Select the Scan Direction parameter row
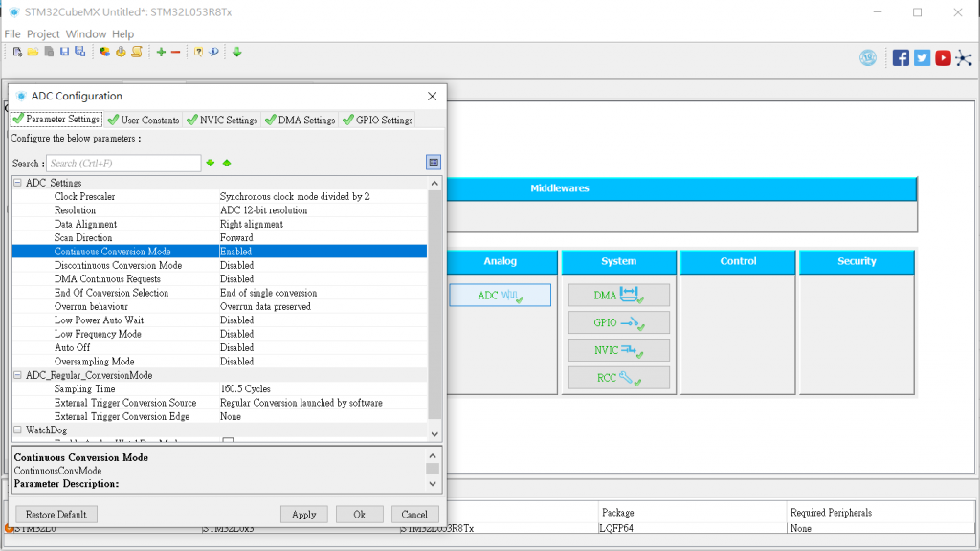This screenshot has width=980, height=551. point(219,237)
